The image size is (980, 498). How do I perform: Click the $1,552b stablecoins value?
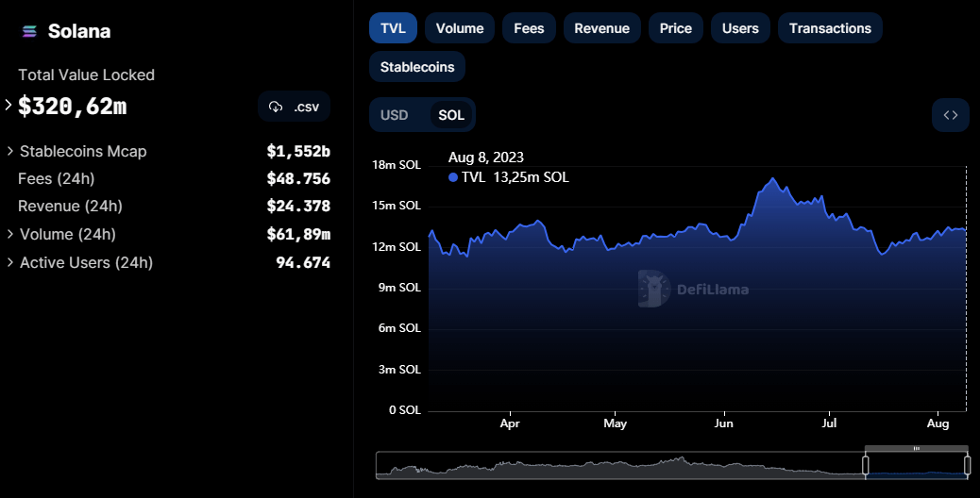298,151
